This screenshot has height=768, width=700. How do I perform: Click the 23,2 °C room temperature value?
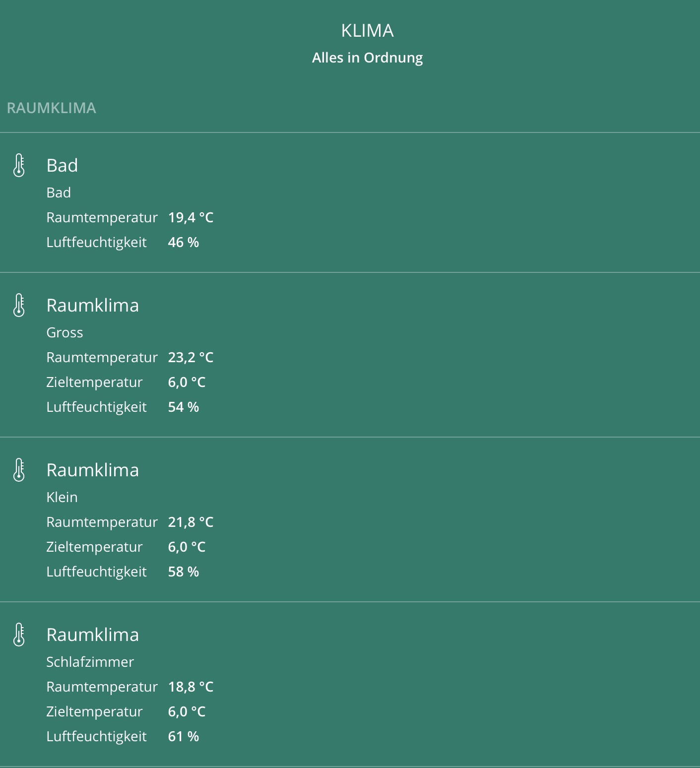(191, 357)
